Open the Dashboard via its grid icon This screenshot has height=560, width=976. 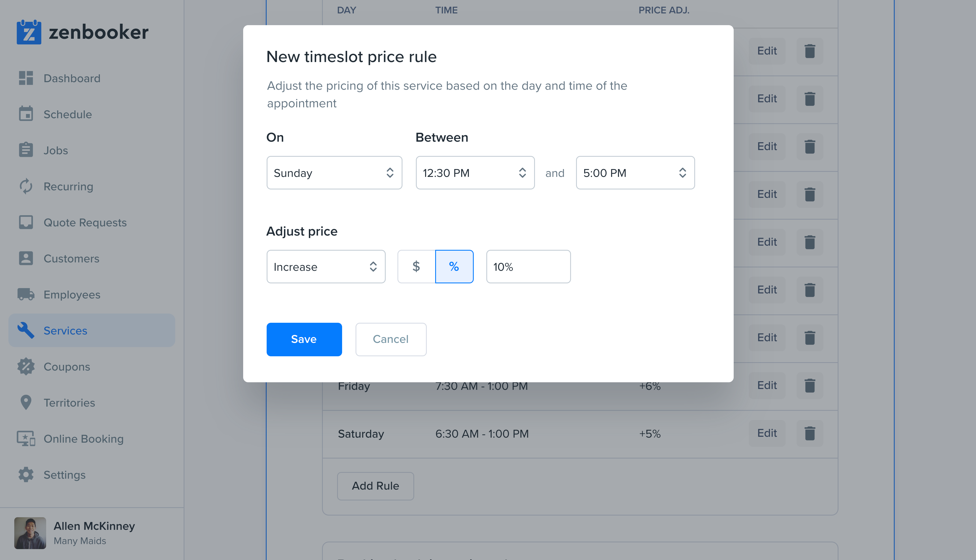(26, 78)
